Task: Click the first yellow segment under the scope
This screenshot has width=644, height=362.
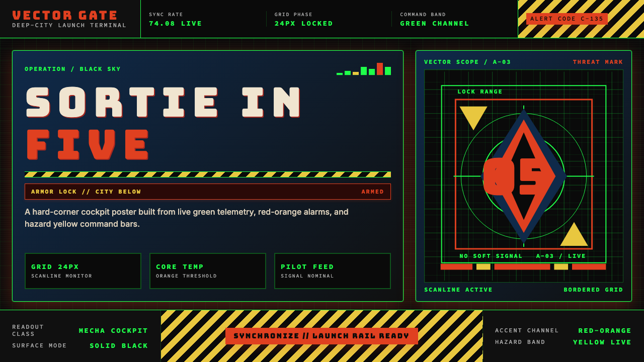Action: click(x=484, y=267)
